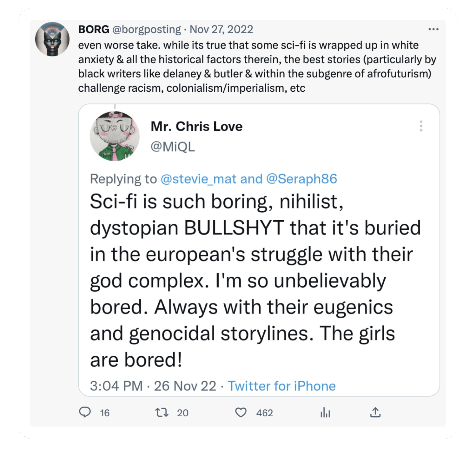Retweet the BORG post
476x456 pixels.
162,413
